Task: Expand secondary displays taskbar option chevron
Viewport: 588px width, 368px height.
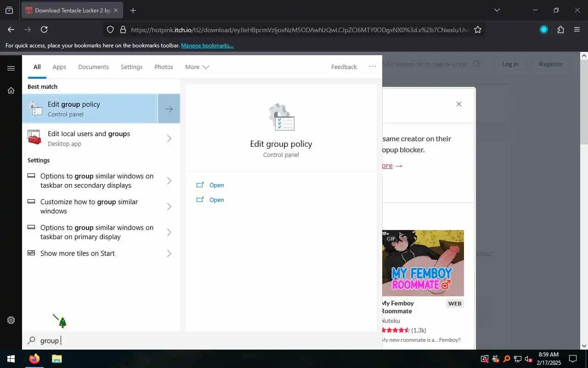Action: (x=169, y=181)
